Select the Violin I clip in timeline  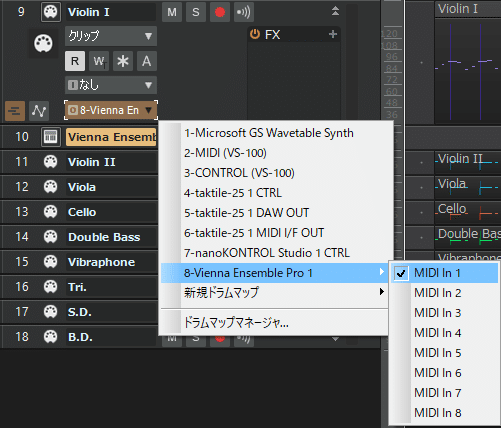pos(468,63)
